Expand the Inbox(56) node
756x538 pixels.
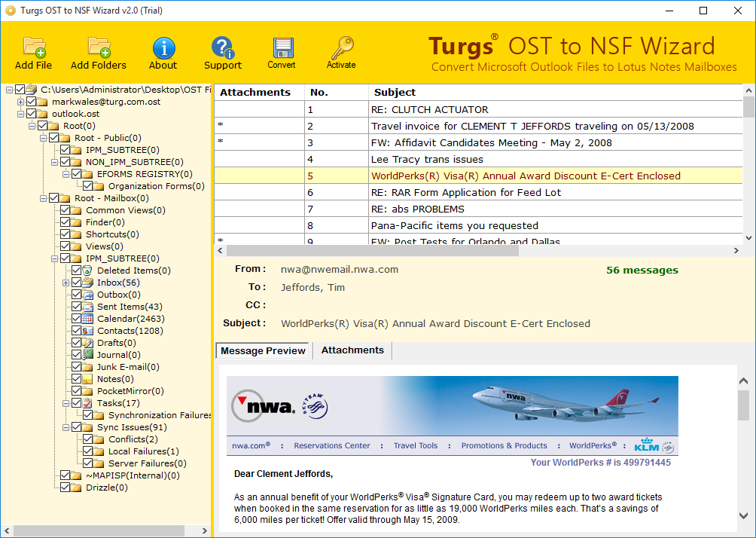tap(66, 283)
